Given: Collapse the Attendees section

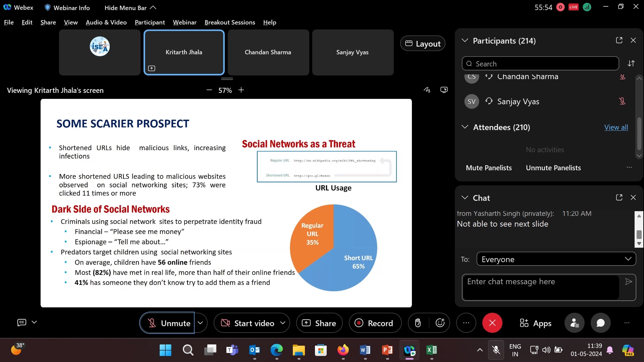Looking at the screenshot, I should pos(465,127).
